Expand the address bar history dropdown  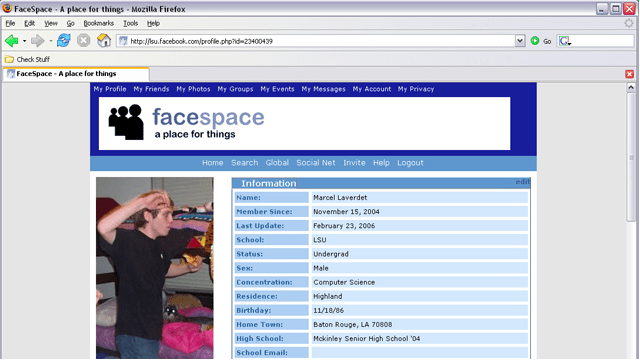[x=520, y=41]
